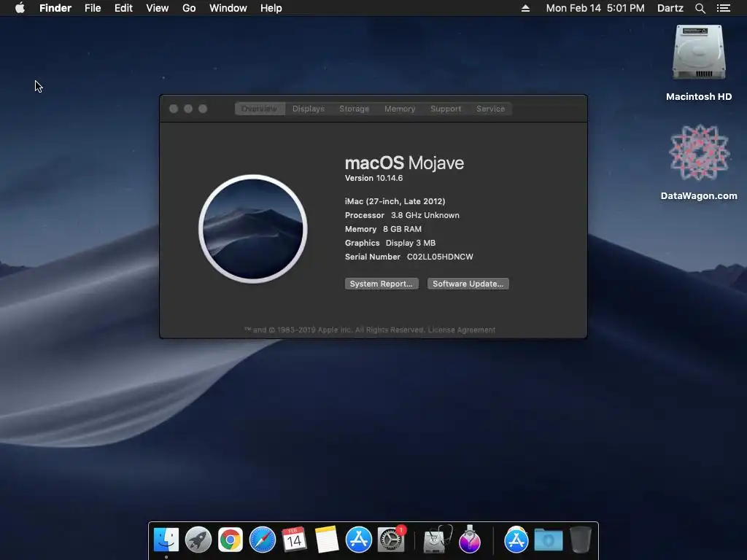
Task: Switch to the Overview tab
Action: (x=260, y=109)
